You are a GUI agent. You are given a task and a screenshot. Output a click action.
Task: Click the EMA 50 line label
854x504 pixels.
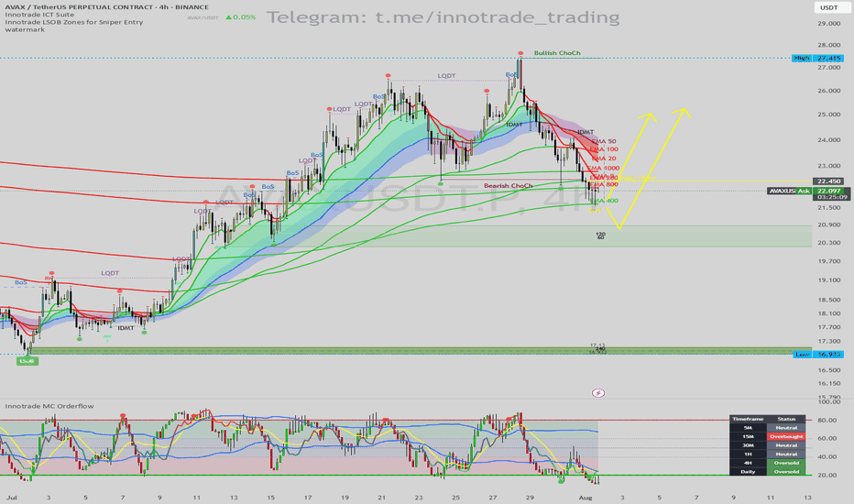click(x=604, y=142)
